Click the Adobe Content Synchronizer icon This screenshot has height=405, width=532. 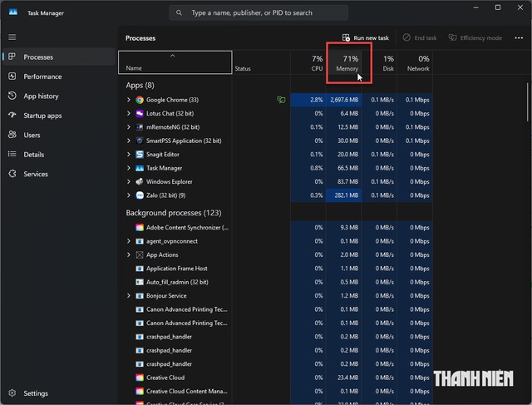[x=140, y=228]
